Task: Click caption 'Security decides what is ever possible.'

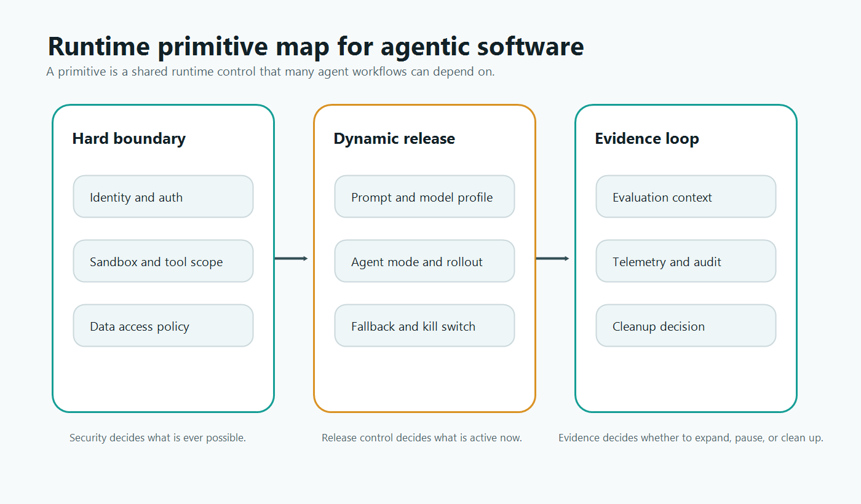Action: click(157, 438)
